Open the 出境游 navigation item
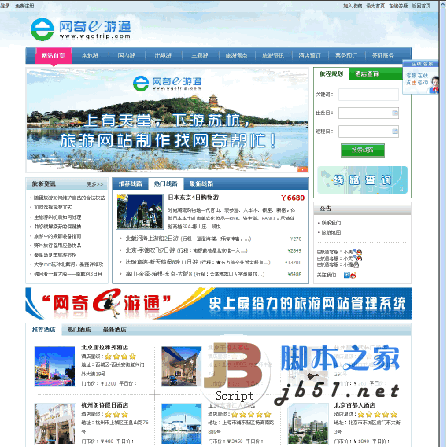Viewport: 446px width, 447px height. tap(163, 56)
